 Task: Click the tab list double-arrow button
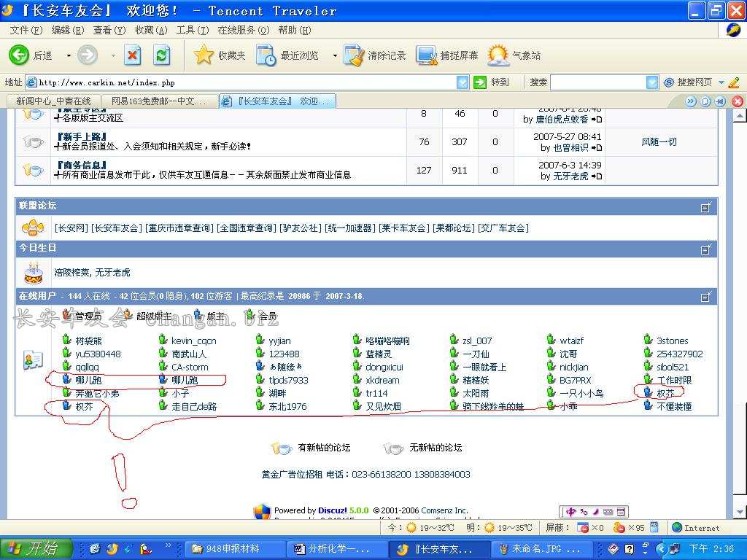coord(691,101)
